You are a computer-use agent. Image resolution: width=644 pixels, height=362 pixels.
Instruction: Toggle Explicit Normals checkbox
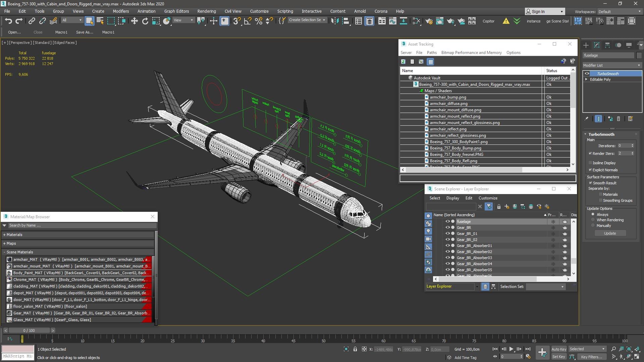click(x=590, y=170)
